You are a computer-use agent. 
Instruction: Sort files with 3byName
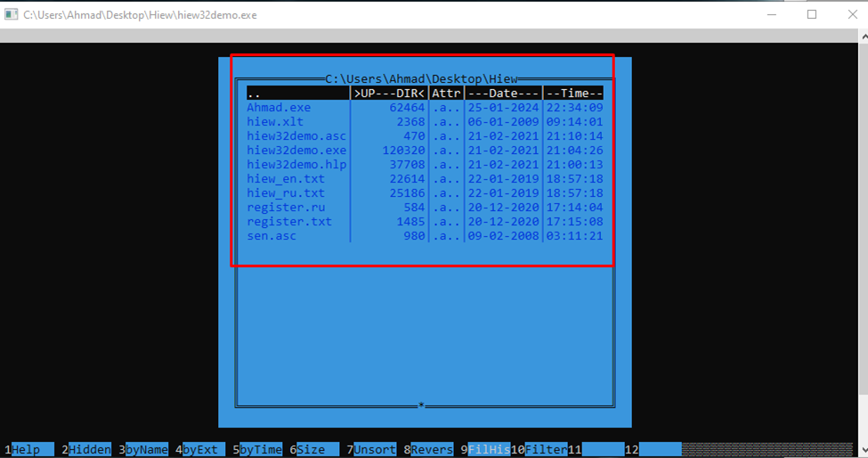[x=143, y=449]
